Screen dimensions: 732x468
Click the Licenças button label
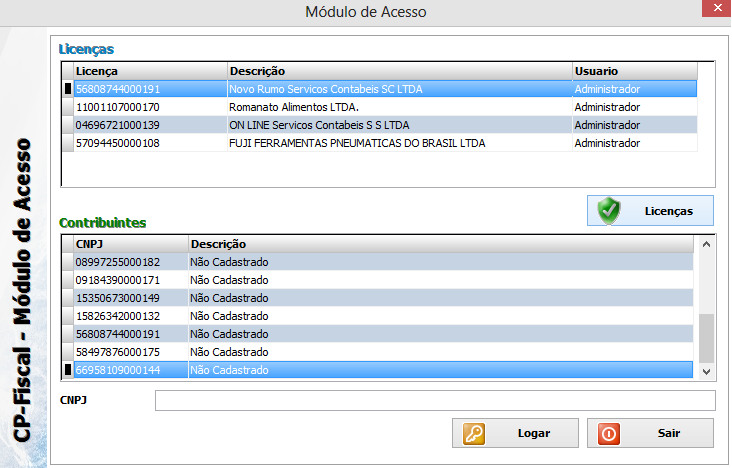tap(669, 211)
